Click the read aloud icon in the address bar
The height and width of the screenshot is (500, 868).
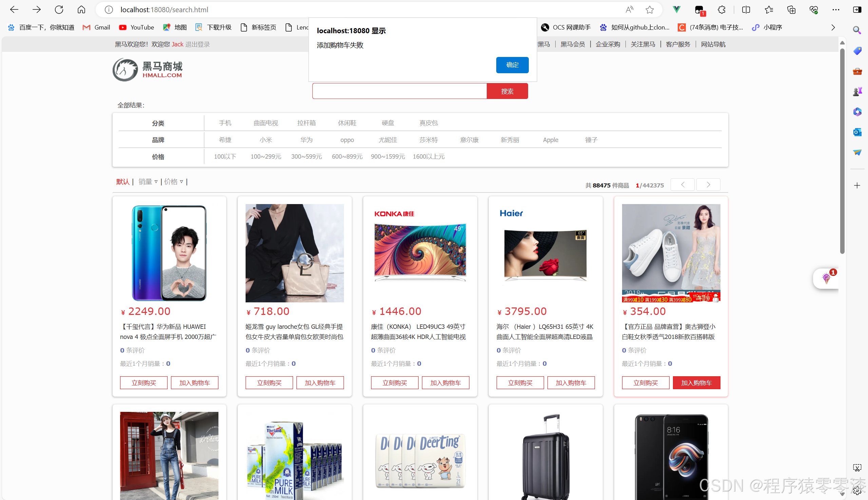[x=629, y=9]
